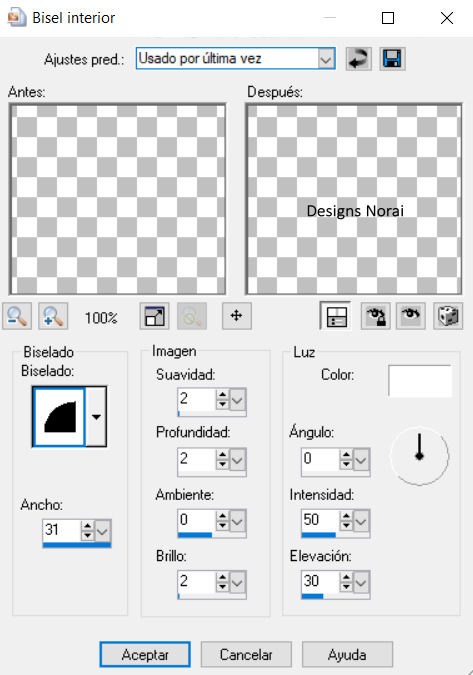Click the proof eye icon
The height and width of the screenshot is (675, 473).
[x=411, y=316]
